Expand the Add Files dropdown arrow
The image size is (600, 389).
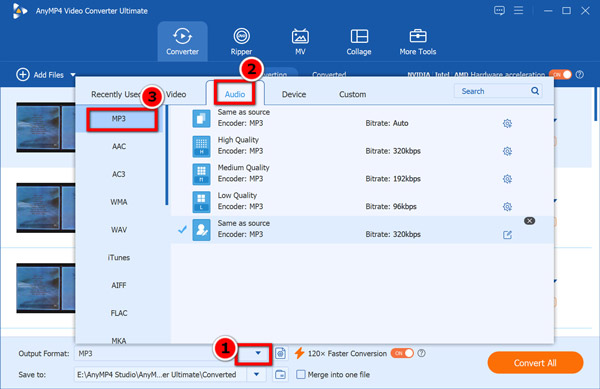click(73, 75)
